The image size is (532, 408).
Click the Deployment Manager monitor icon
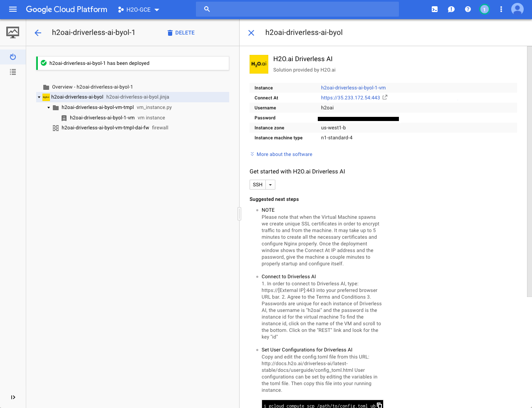pyautogui.click(x=12, y=32)
